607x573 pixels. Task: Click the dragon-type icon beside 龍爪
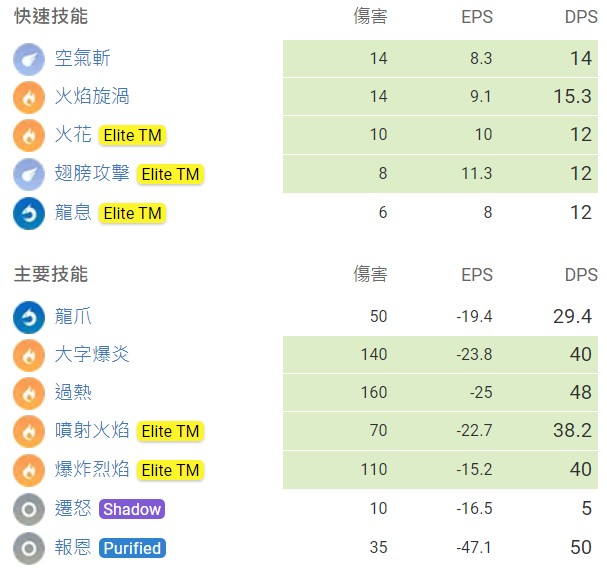pos(29,317)
